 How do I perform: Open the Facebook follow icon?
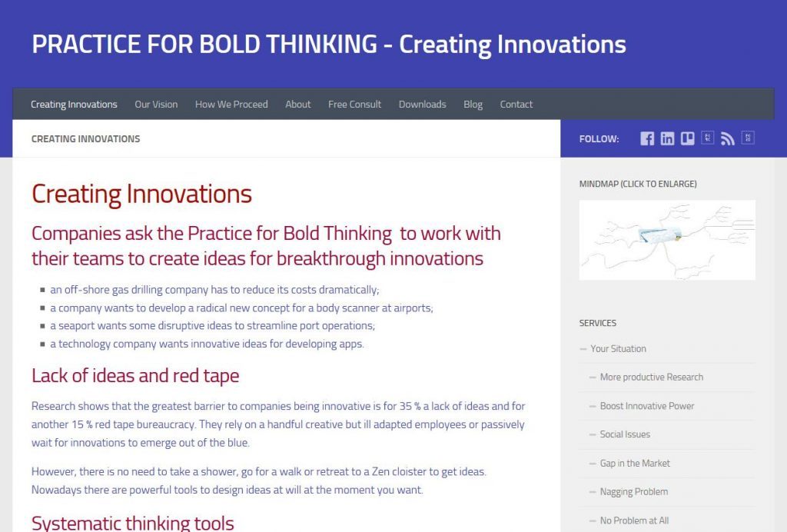647,138
